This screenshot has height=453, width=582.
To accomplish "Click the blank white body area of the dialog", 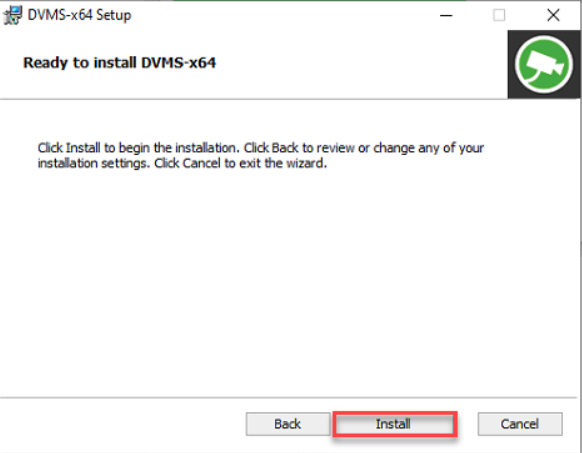I will pos(290,278).
